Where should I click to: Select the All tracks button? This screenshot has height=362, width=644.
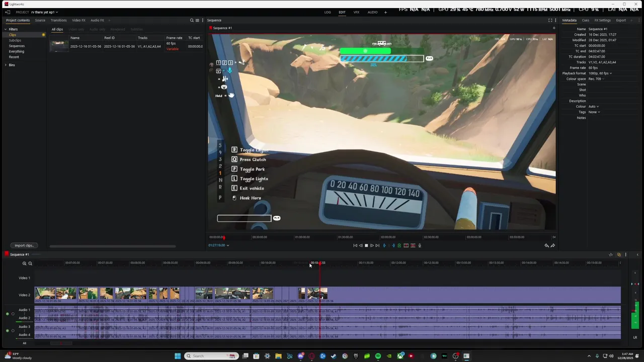24,343
